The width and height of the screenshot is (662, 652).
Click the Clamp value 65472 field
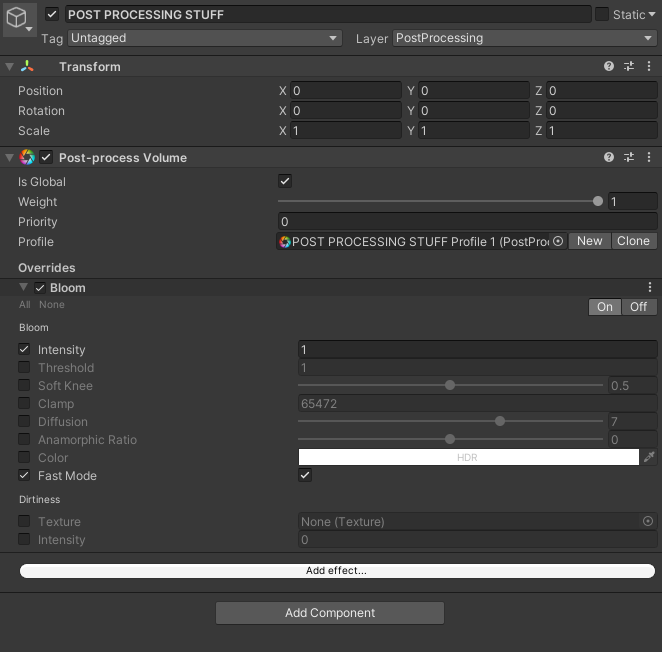[x=478, y=403]
